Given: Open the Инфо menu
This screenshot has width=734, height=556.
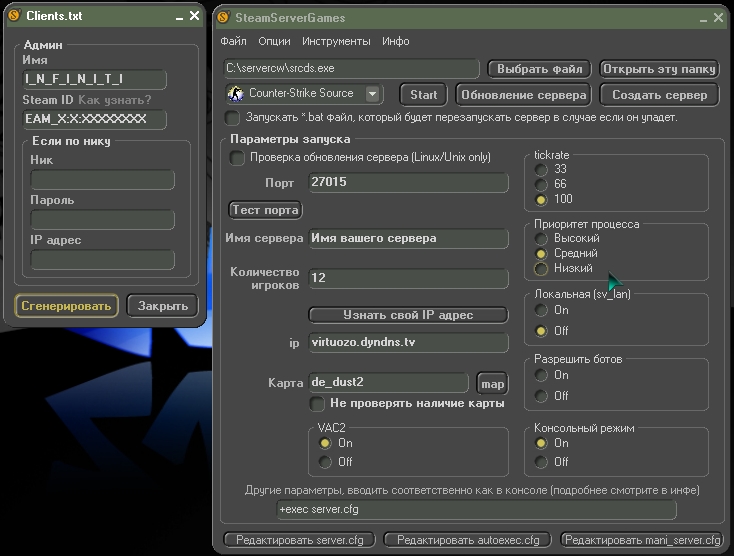Looking at the screenshot, I should tap(396, 41).
